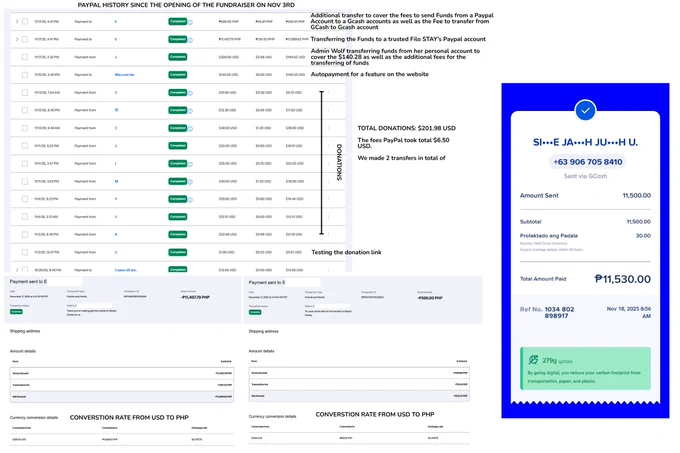This screenshot has width=680, height=453.
Task: Open the Wix.com Inc. payee link
Action: tap(124, 75)
